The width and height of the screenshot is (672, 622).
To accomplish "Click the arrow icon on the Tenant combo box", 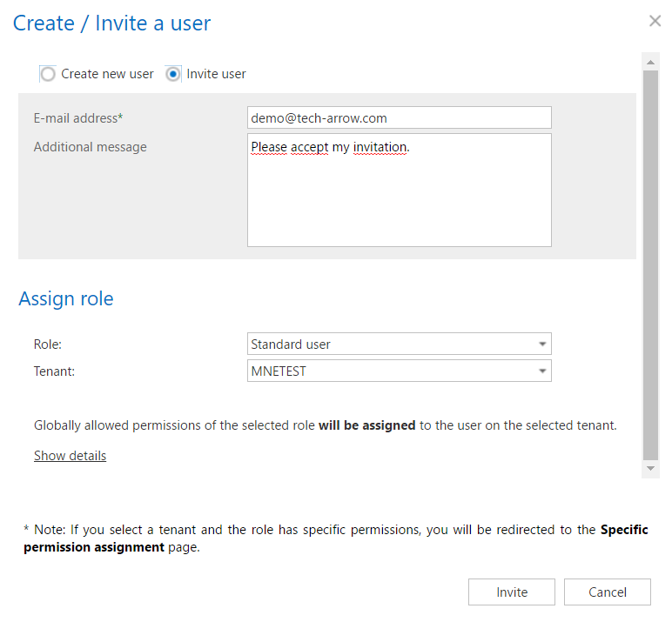I will [x=542, y=371].
